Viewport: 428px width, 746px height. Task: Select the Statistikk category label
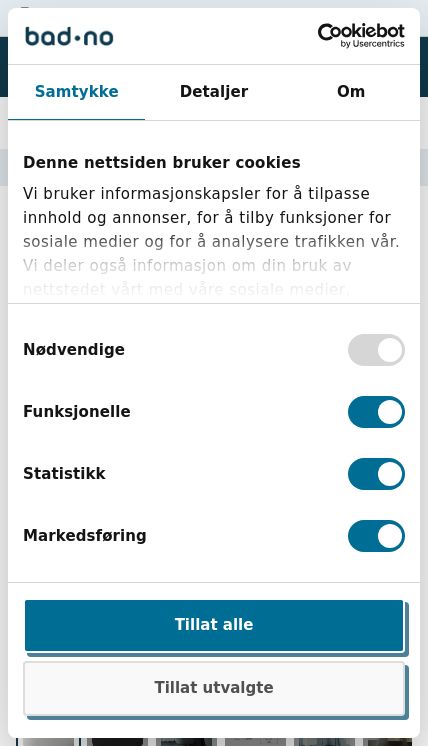coord(64,474)
